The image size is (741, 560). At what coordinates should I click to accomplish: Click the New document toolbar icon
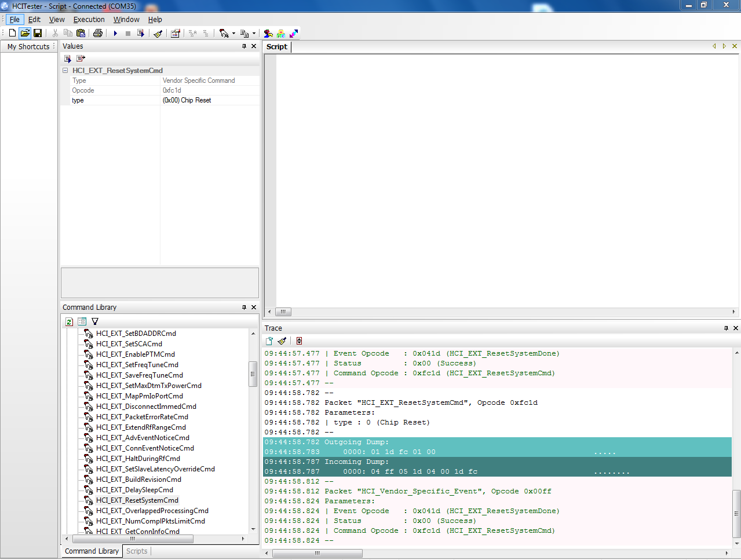(12, 33)
